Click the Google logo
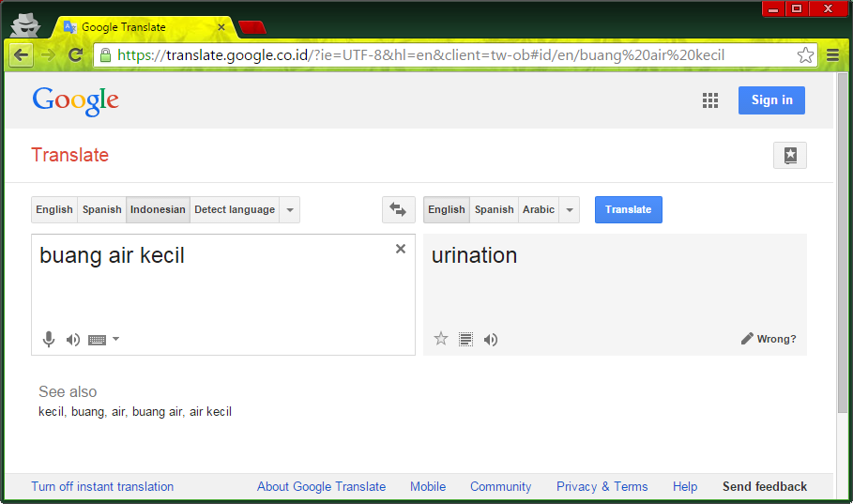 76,100
